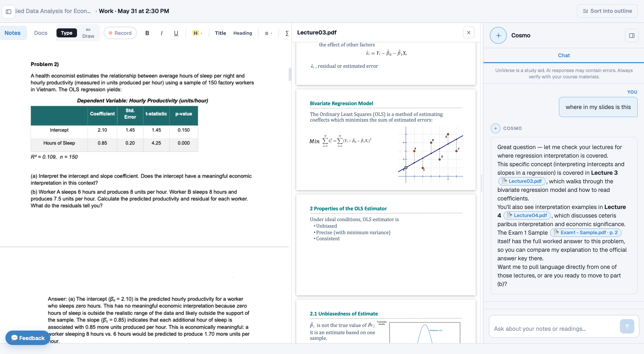Click the notes pane scrollbar handle
The image size is (644, 354).
pyautogui.click(x=290, y=74)
